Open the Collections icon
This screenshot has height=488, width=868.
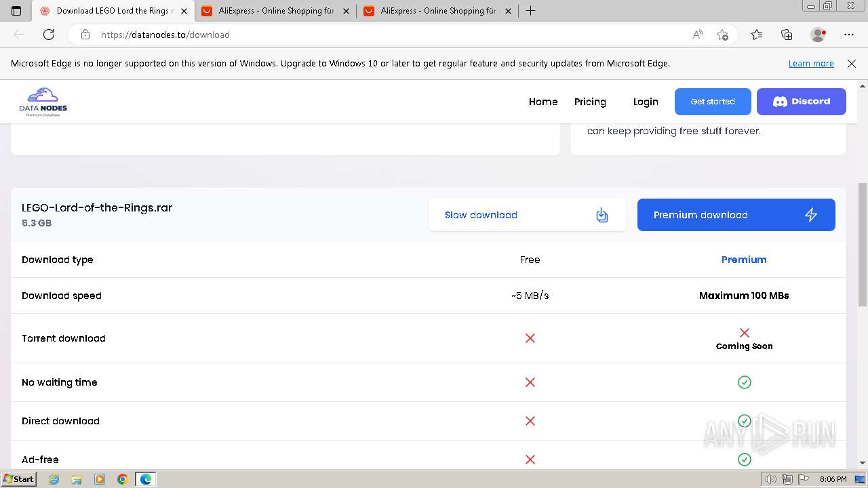click(x=787, y=35)
